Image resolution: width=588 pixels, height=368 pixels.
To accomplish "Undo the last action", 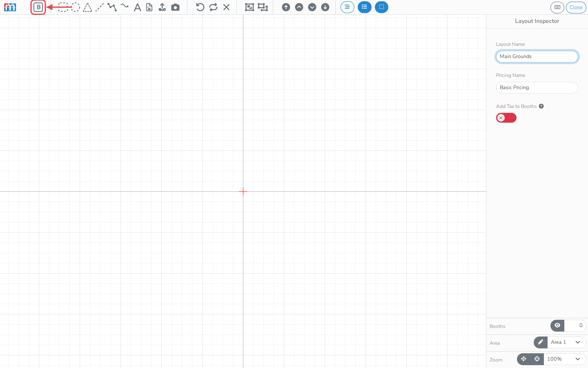I will [x=200, y=7].
